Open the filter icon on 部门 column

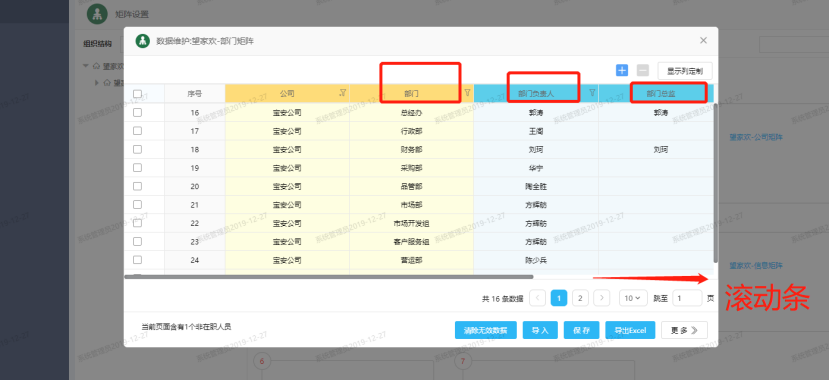(x=467, y=93)
